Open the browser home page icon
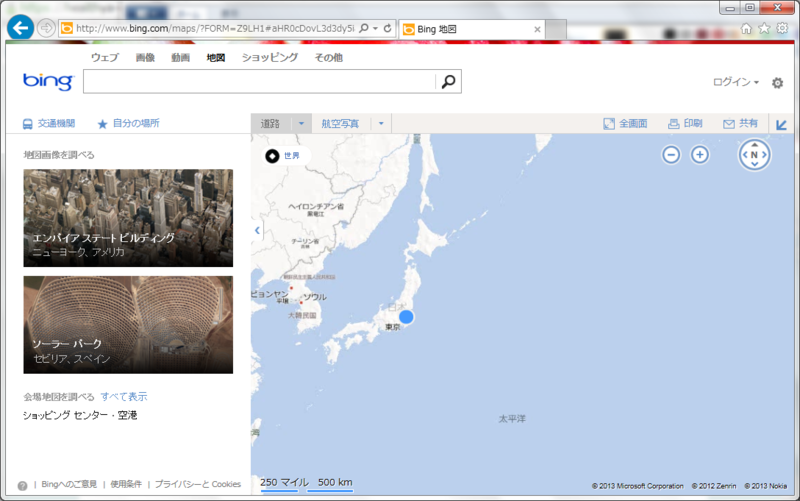The height and width of the screenshot is (501, 800). pos(746,29)
